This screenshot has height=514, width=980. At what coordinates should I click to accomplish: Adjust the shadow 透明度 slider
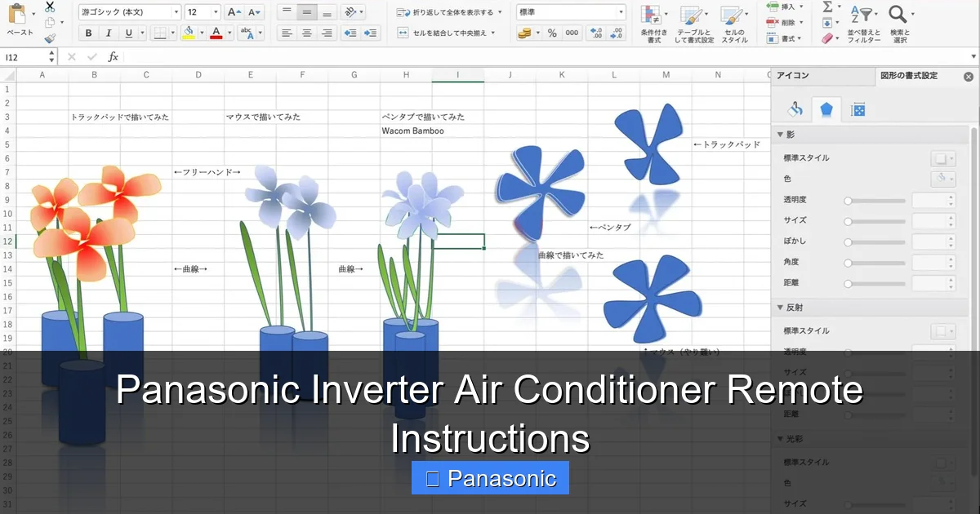[876, 200]
